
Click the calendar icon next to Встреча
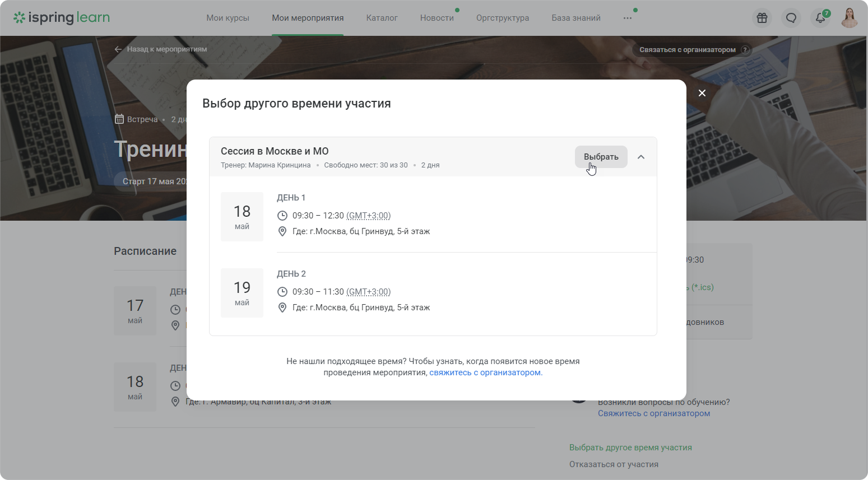(x=119, y=119)
